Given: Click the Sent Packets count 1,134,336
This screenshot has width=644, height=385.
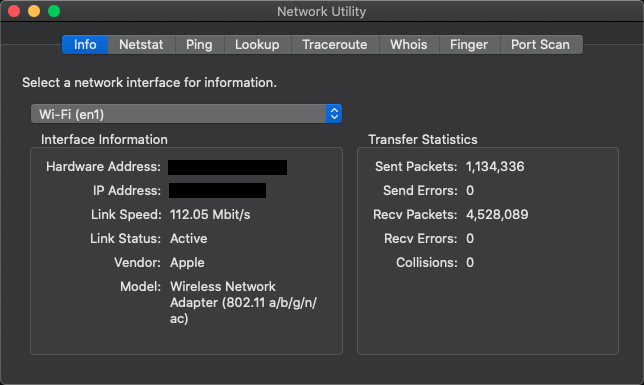Looking at the screenshot, I should (x=495, y=166).
